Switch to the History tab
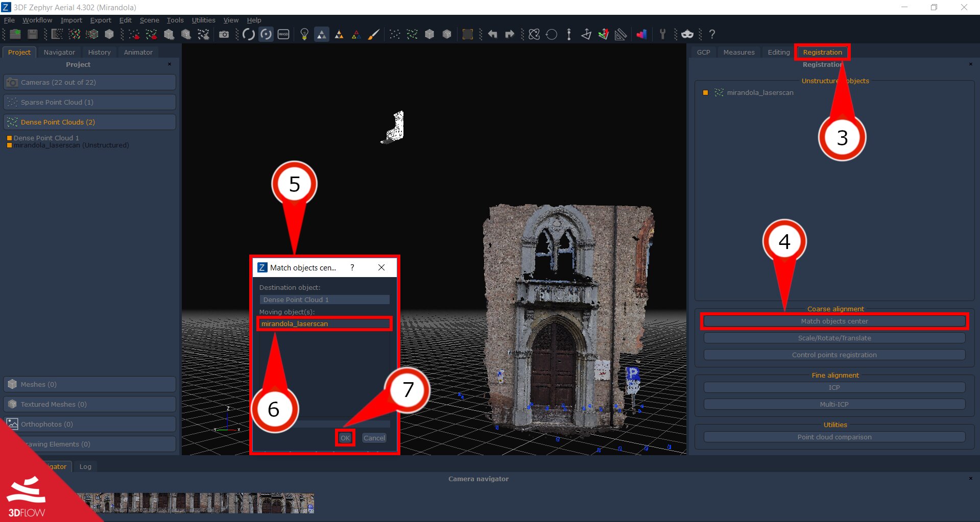Screen dimensions: 980x522 [x=99, y=52]
